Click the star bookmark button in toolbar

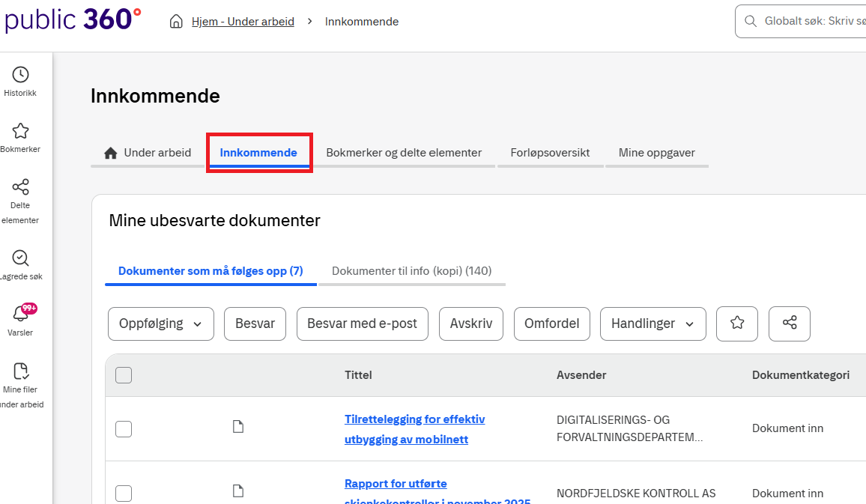[x=737, y=324]
